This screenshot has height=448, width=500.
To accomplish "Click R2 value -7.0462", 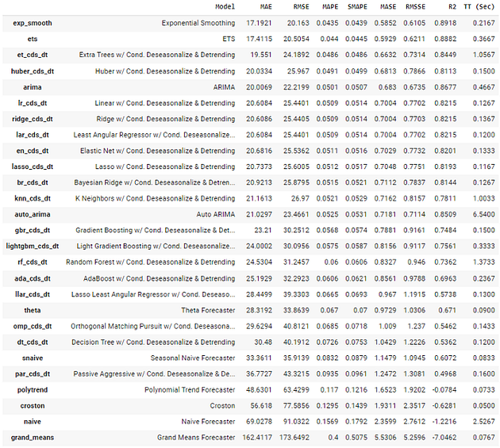I will 444,438.
